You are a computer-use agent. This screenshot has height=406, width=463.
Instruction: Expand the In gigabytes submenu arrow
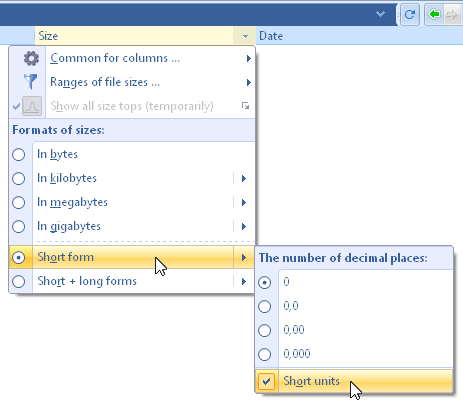(244, 226)
